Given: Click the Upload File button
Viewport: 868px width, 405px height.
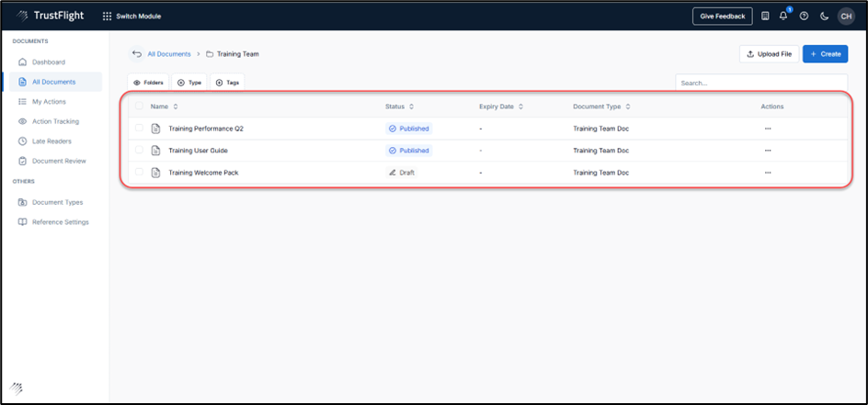Looking at the screenshot, I should click(768, 54).
